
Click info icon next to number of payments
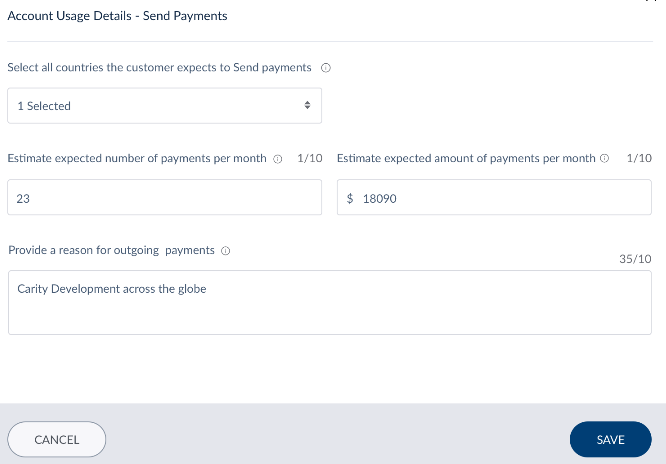pos(277,159)
